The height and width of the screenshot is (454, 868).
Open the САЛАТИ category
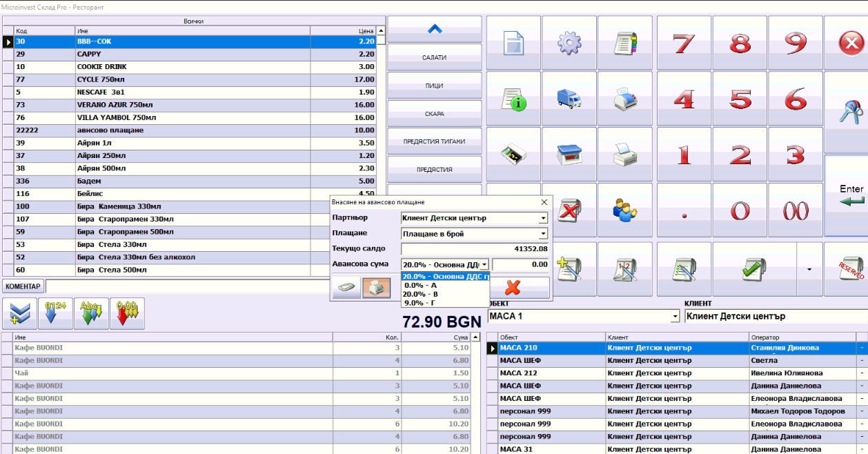tap(435, 57)
